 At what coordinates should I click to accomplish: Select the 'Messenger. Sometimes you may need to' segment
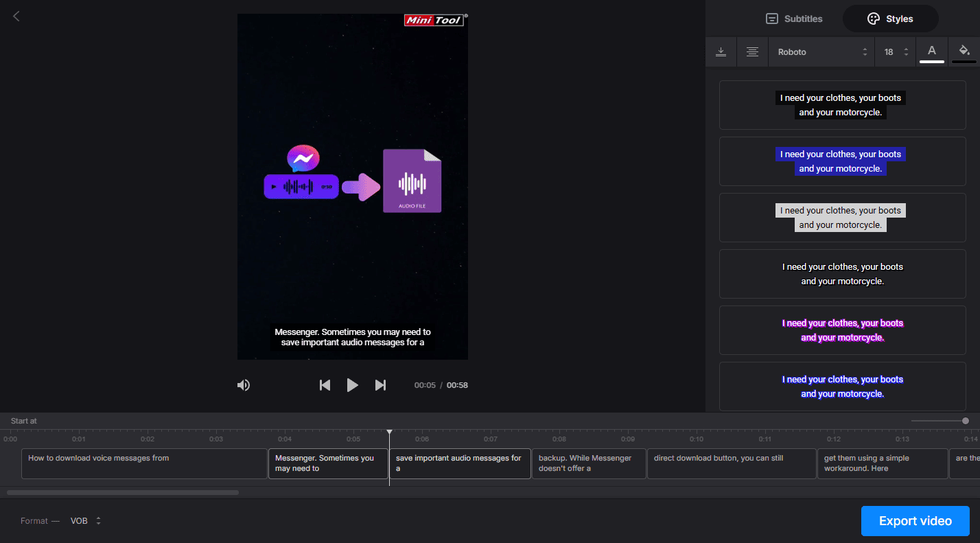(x=328, y=463)
